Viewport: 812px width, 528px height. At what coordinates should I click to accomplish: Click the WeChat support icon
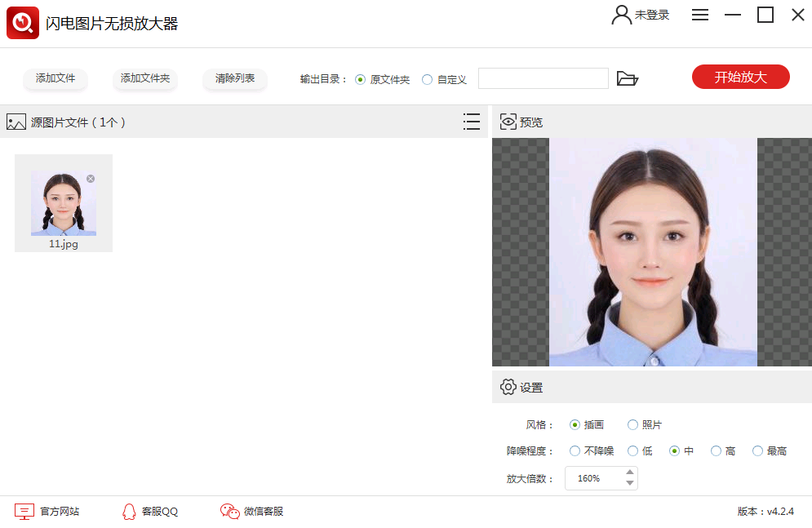(x=229, y=512)
